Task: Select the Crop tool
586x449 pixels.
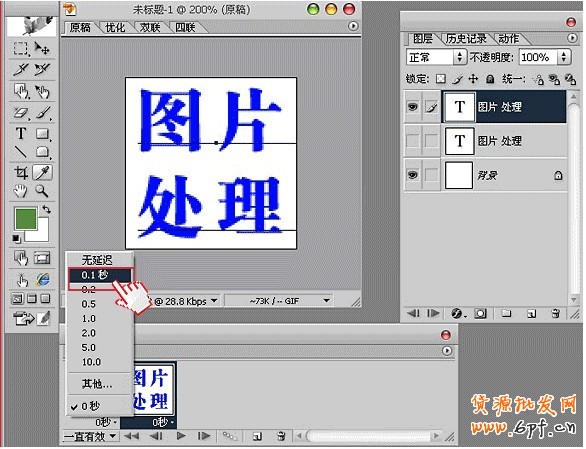Action: 21,172
